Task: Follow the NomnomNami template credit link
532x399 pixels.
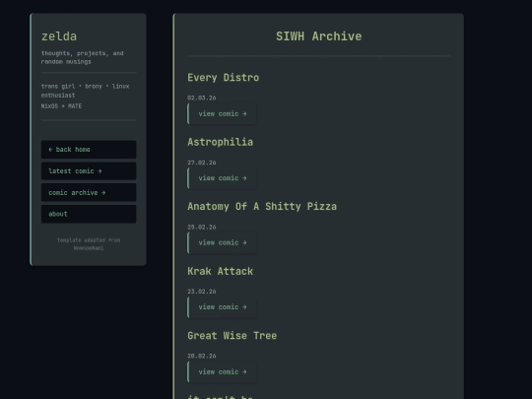Action: [x=89, y=248]
